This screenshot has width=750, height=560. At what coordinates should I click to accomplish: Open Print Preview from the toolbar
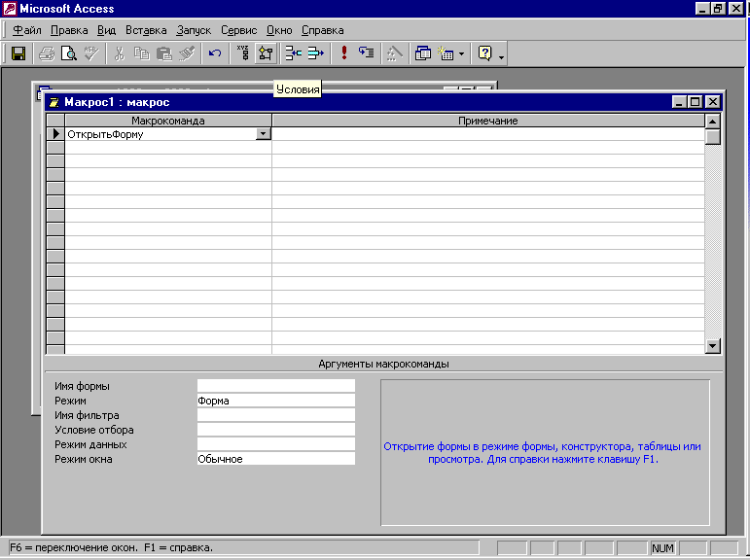pos(69,53)
